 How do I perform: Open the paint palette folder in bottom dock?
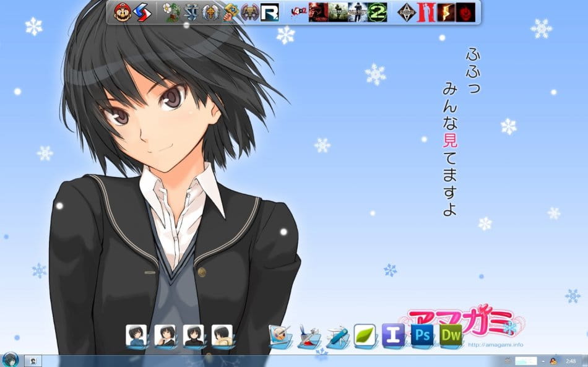pos(280,337)
